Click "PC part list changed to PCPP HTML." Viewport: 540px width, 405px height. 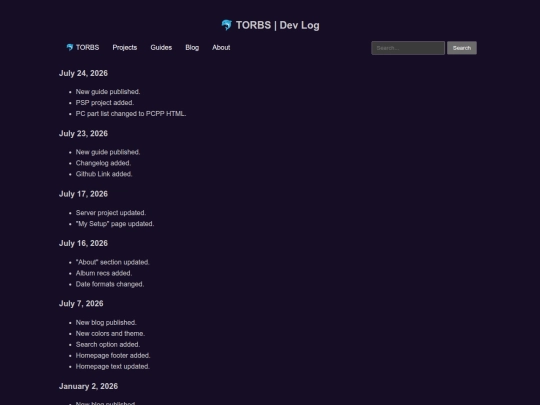tap(131, 114)
